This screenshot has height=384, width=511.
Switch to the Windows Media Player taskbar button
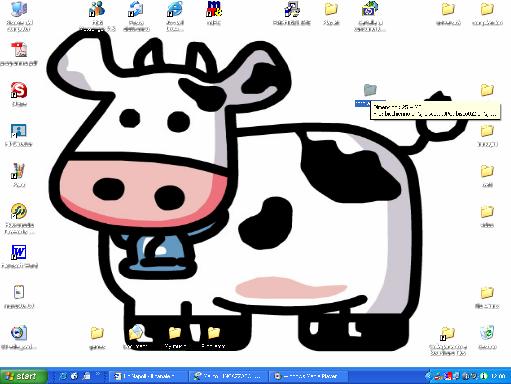pos(309,376)
